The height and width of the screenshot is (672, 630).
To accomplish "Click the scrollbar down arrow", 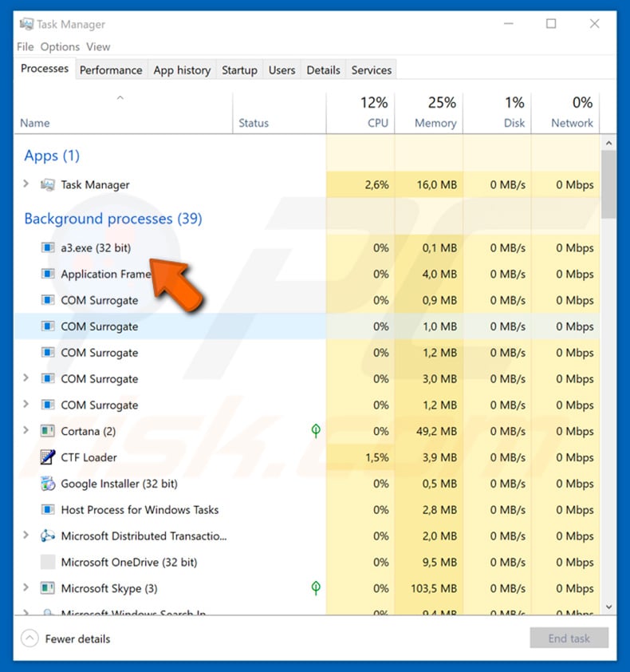I will pos(608,607).
